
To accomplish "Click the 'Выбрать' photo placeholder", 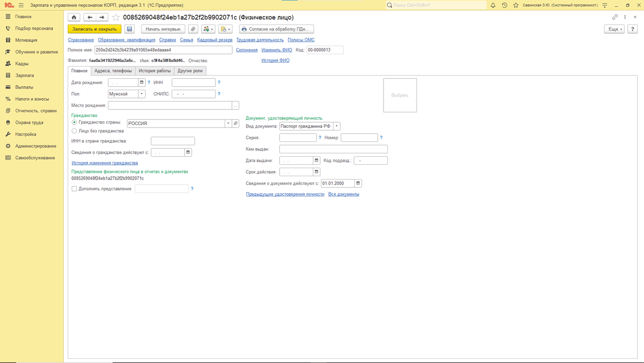I will pyautogui.click(x=400, y=96).
